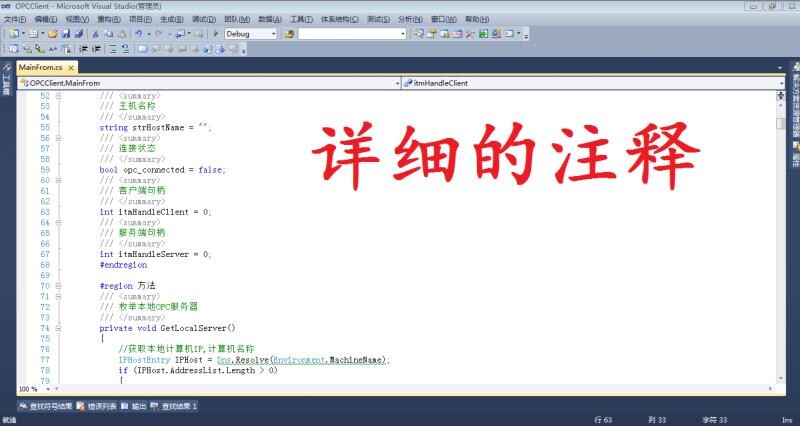Open the Properties Window toolbar icon
800x426 pixels.
pyautogui.click(x=432, y=34)
